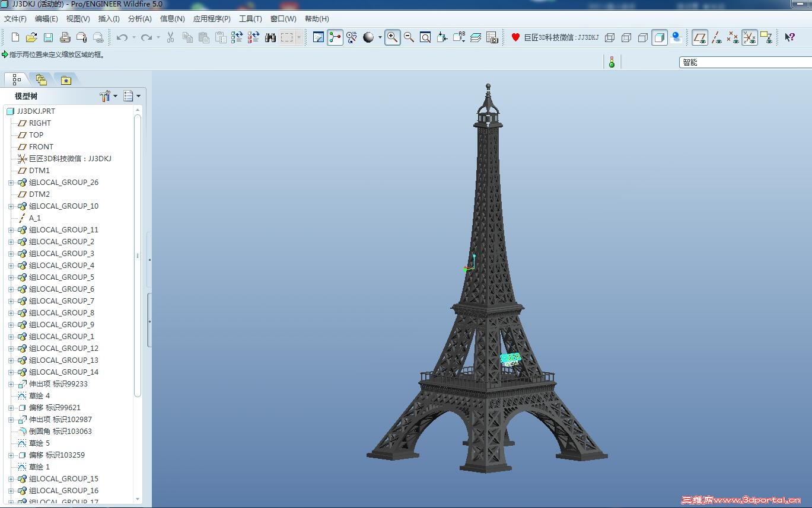Toggle datum axes display

[717, 37]
